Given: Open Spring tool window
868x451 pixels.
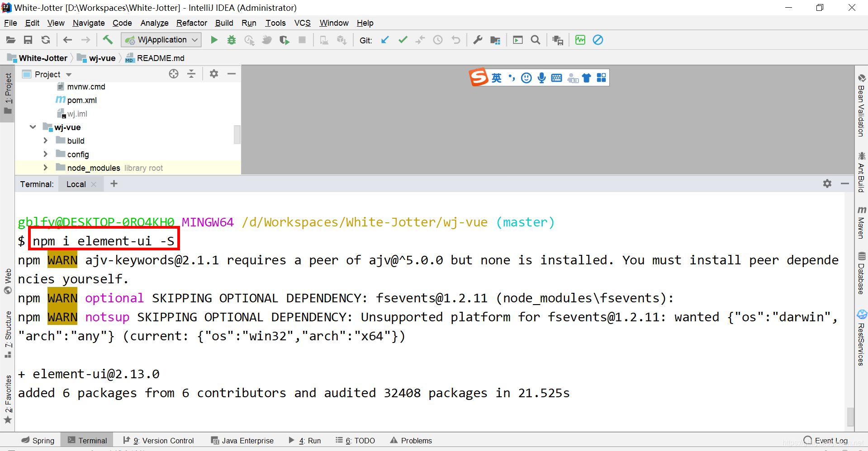Looking at the screenshot, I should [x=38, y=441].
